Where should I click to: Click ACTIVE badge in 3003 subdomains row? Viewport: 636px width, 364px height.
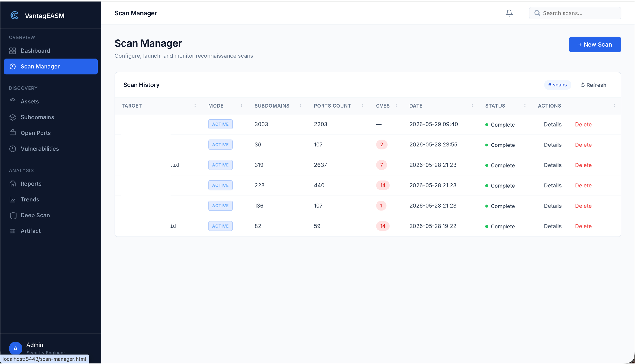pos(221,124)
